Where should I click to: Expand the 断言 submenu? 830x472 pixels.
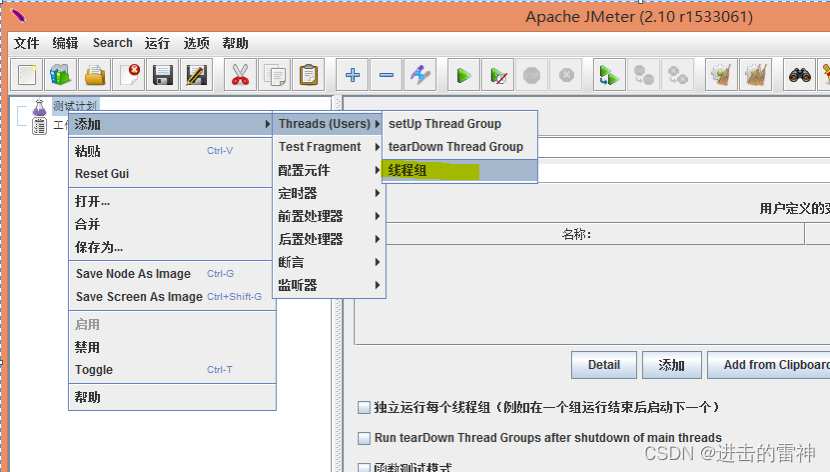(329, 262)
